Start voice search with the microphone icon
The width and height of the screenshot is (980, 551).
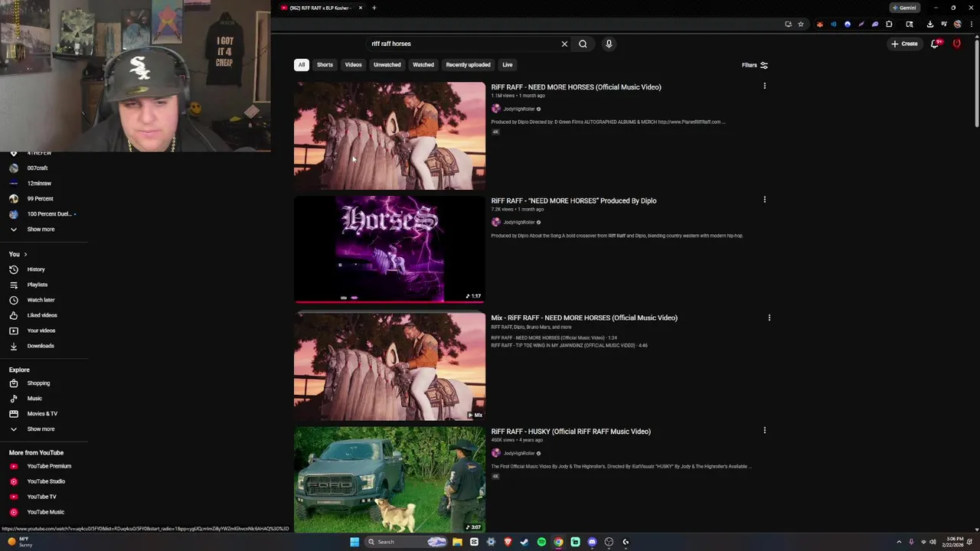[x=609, y=44]
